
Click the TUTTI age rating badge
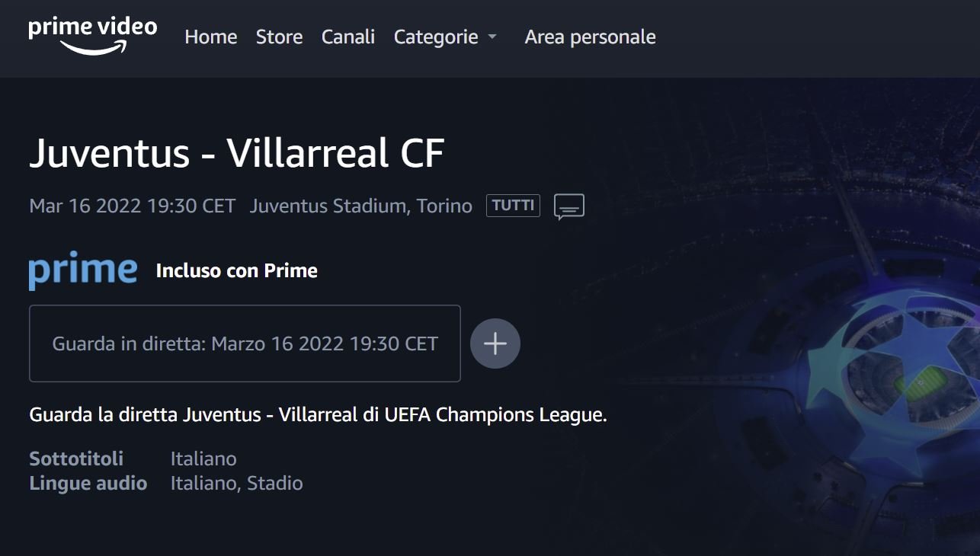(513, 206)
